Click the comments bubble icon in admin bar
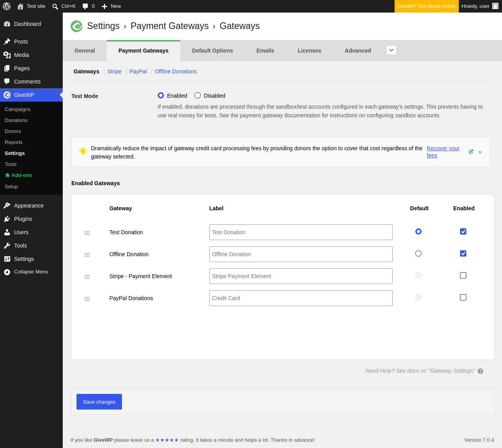This screenshot has width=502, height=448. point(85,6)
